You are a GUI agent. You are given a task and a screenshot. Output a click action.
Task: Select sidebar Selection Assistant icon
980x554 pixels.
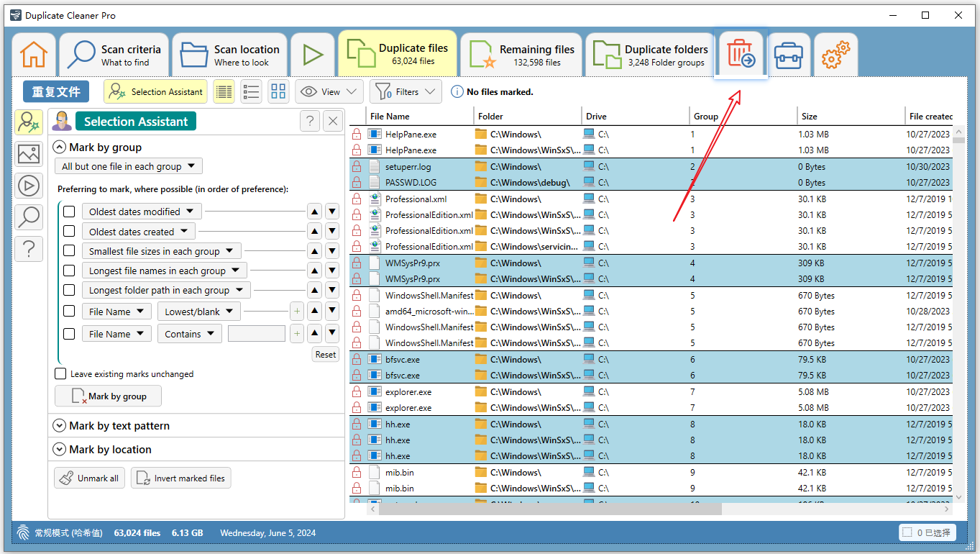pos(28,122)
